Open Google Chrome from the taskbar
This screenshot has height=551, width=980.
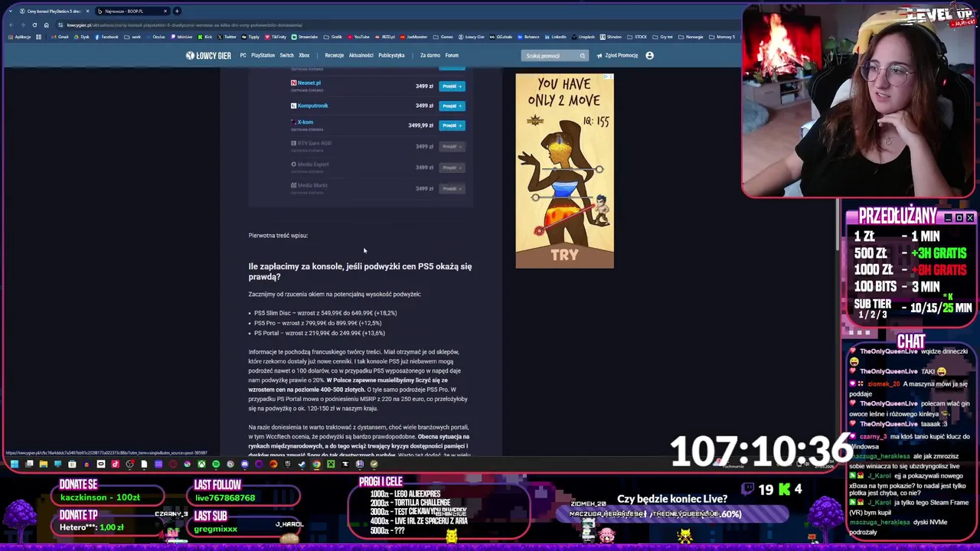(316, 464)
